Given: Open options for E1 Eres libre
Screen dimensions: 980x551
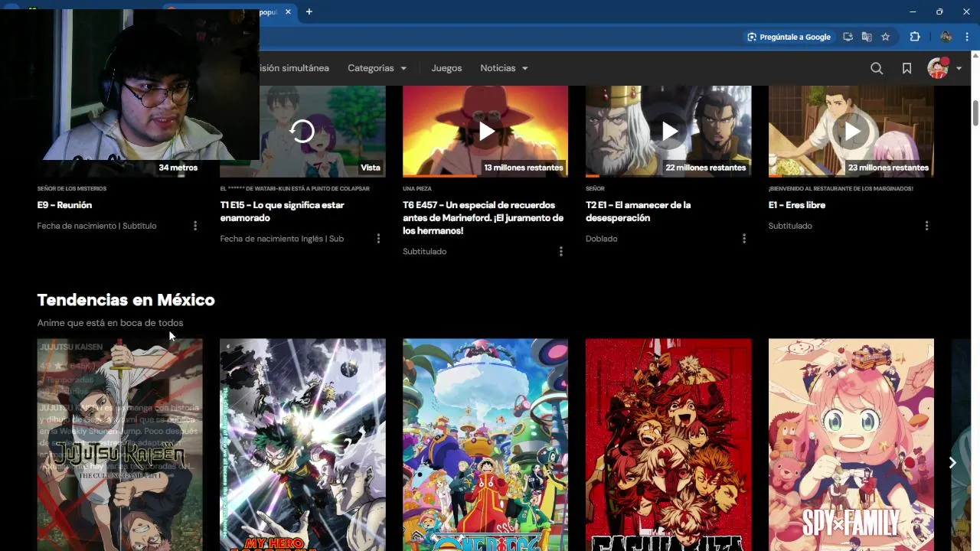Looking at the screenshot, I should [927, 226].
